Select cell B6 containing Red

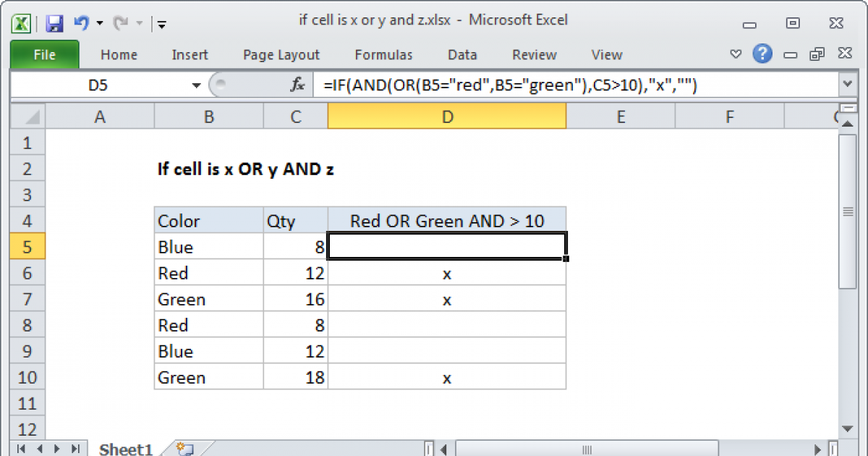click(208, 274)
